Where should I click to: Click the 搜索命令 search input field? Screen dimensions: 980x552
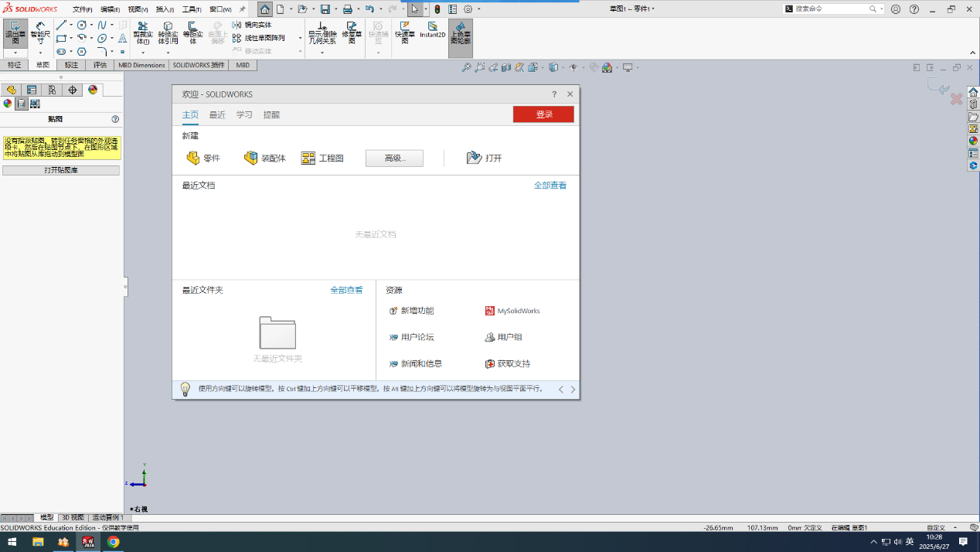click(831, 9)
